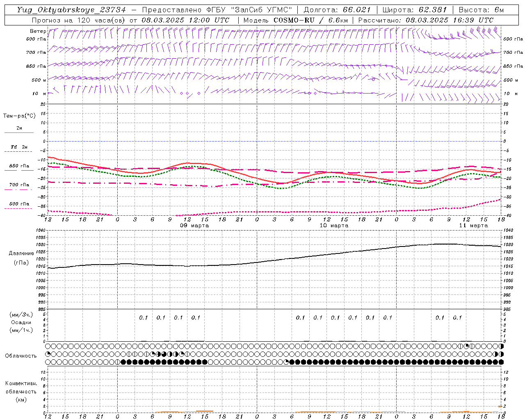Screen dimensions: 525x420
Task: Click the 10 марта date label
Action: point(334,226)
